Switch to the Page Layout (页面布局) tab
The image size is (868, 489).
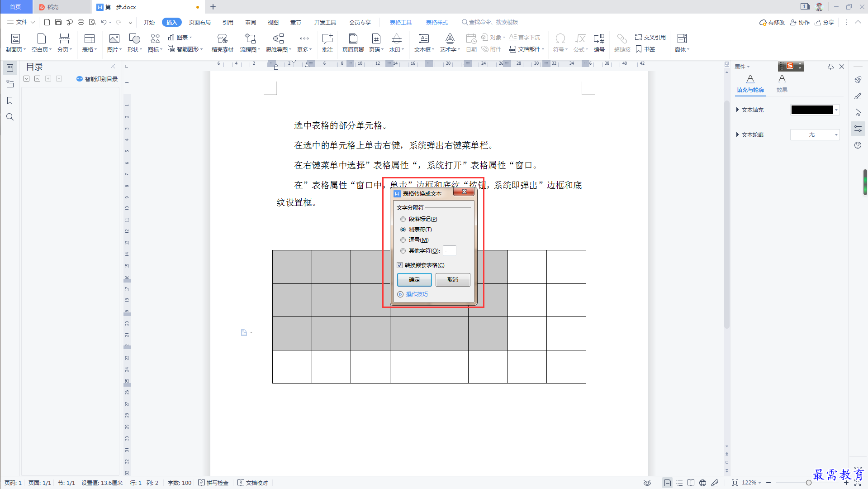[200, 22]
